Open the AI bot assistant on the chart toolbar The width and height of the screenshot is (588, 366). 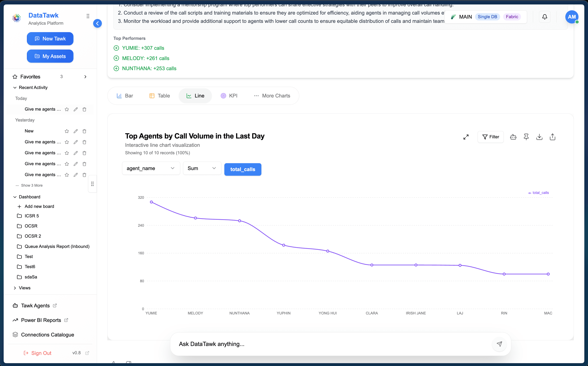(513, 137)
